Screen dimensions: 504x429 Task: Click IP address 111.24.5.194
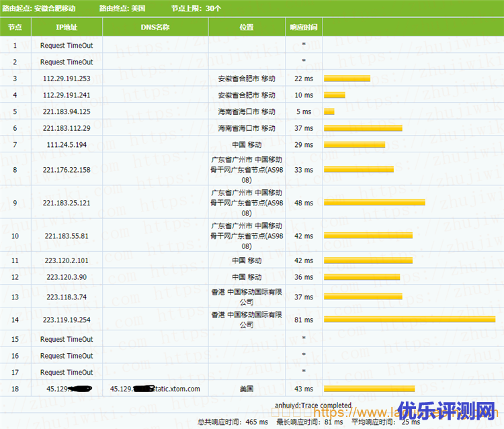(67, 144)
